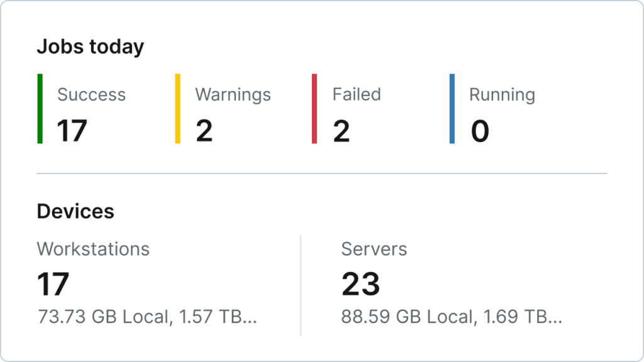This screenshot has width=644, height=362.
Task: Toggle the Success jobs filter
Action: pyautogui.click(x=91, y=94)
